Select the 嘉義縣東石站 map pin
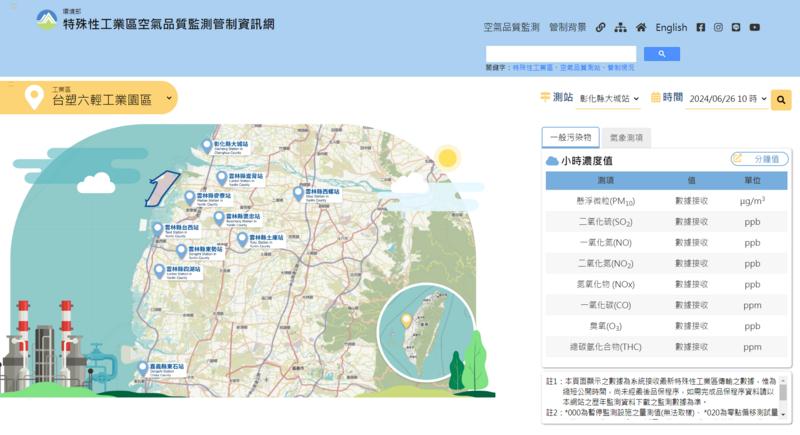This screenshot has height=435, width=800. [x=143, y=369]
